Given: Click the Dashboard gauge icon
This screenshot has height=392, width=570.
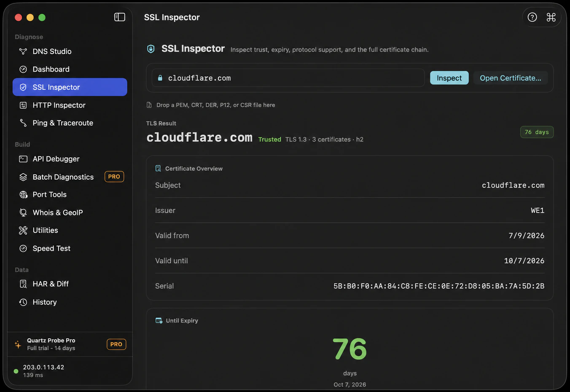Looking at the screenshot, I should click(x=23, y=69).
